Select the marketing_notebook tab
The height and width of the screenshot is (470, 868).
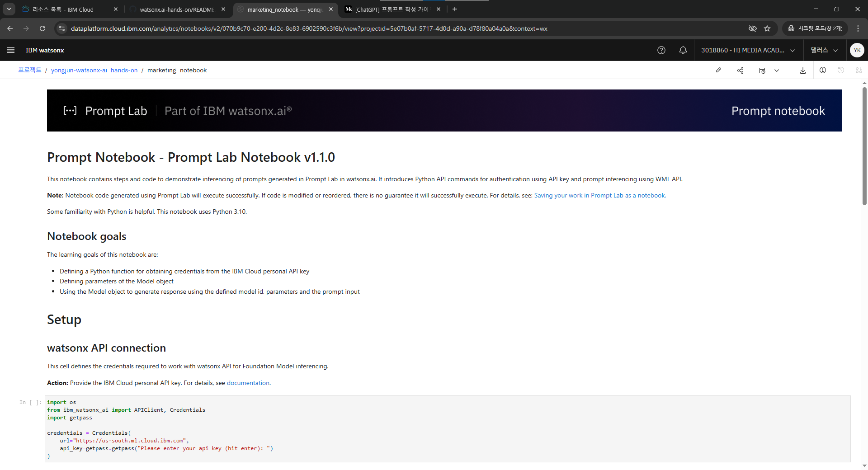point(285,9)
